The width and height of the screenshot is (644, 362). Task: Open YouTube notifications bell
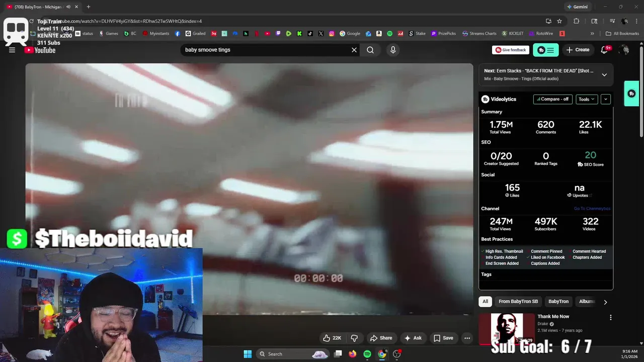pos(605,50)
